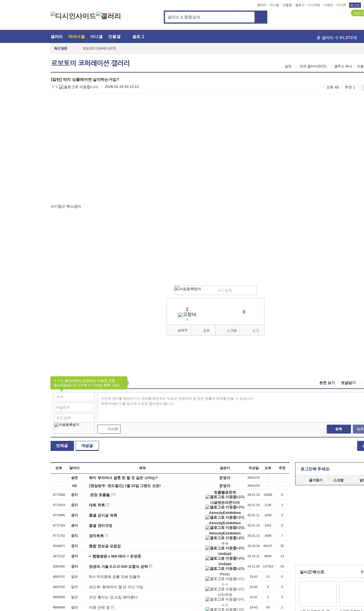Open the notice 완장 호출벨
Image resolution: width=364 pixels, height=611 pixels.
[100, 495]
